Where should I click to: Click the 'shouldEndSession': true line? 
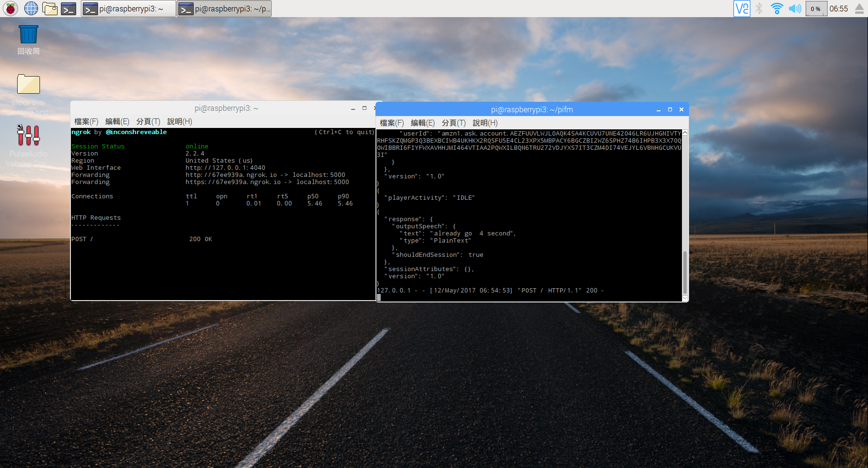pyautogui.click(x=438, y=255)
